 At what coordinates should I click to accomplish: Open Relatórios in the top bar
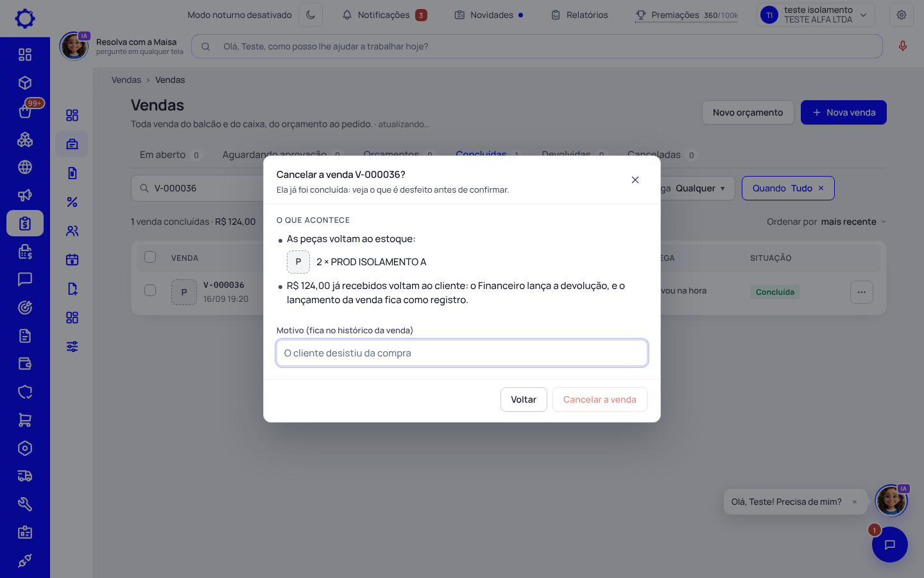[x=579, y=15]
